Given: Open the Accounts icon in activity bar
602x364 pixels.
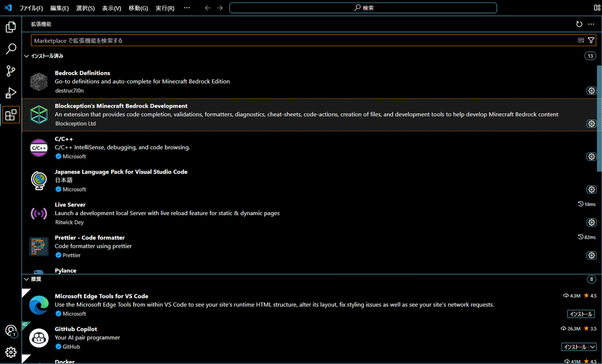Looking at the screenshot, I should point(11,330).
